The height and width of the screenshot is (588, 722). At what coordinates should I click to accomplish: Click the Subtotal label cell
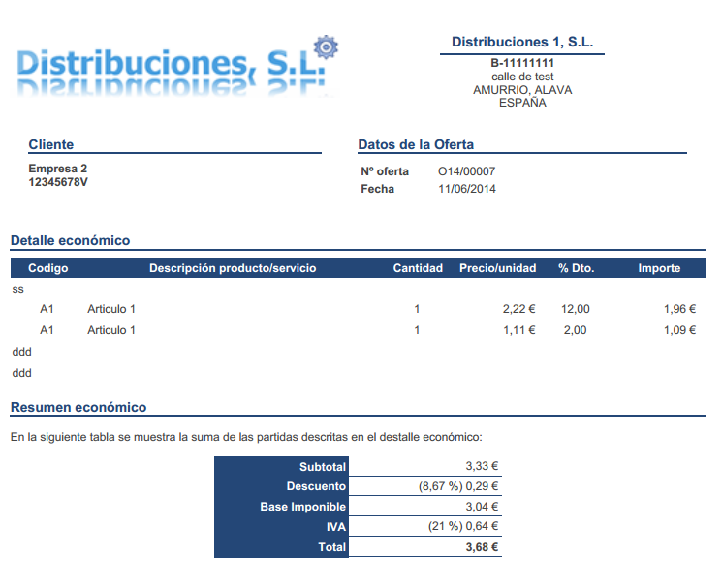point(281,467)
